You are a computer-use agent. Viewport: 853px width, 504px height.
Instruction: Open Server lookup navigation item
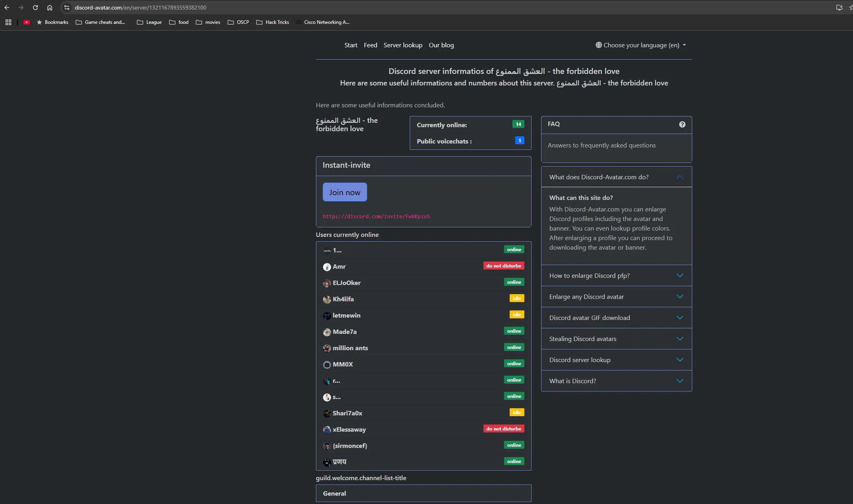tap(403, 45)
